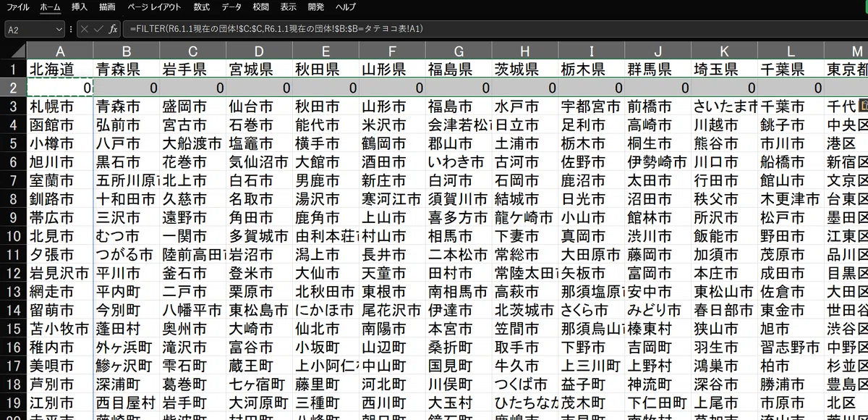Select row 2 header
Viewport: 868px width, 420px height.
pos(13,88)
